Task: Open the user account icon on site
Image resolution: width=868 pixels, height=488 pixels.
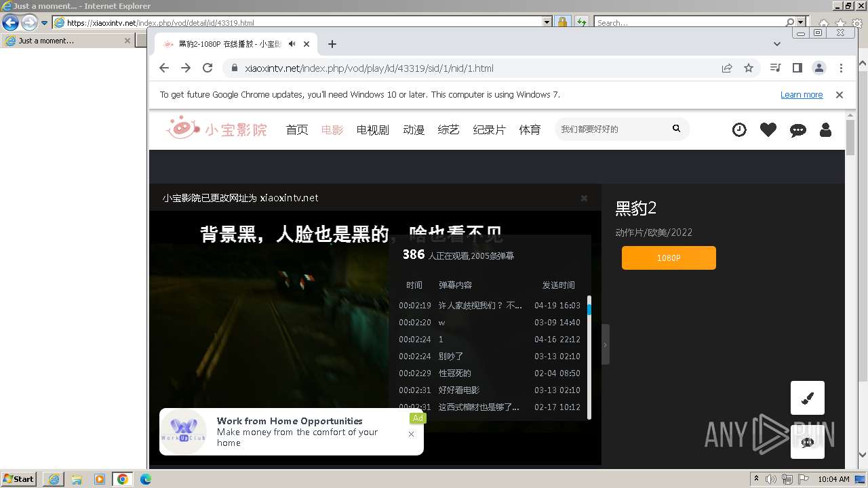Action: pos(825,129)
